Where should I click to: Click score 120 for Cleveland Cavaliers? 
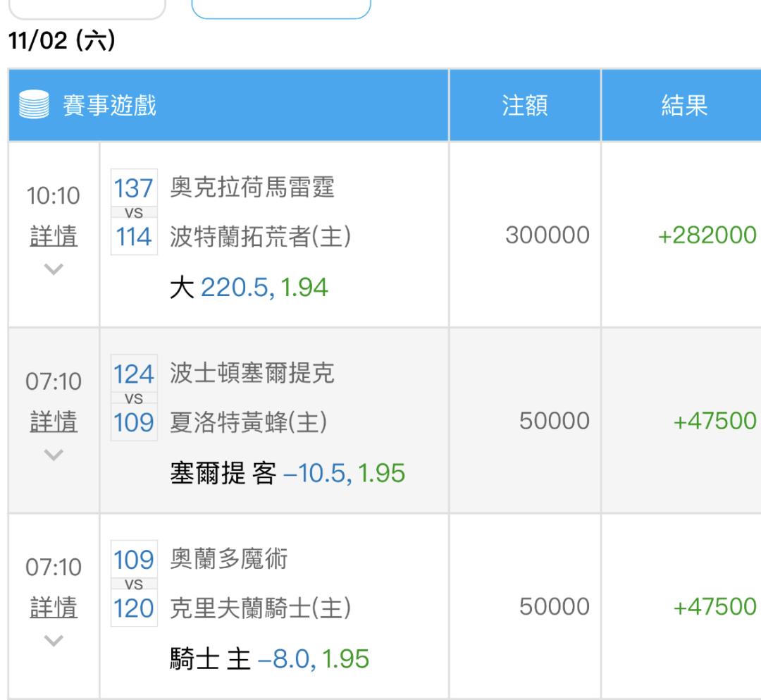134,608
